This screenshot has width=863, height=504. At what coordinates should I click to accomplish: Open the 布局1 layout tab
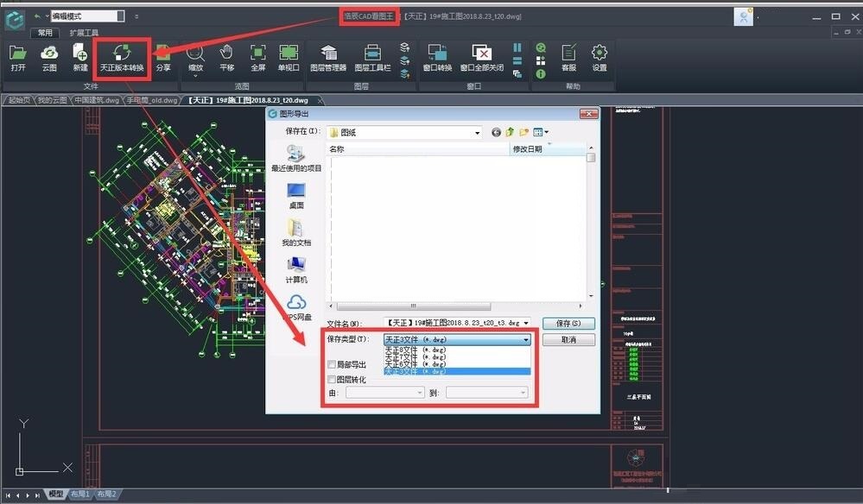click(x=80, y=495)
